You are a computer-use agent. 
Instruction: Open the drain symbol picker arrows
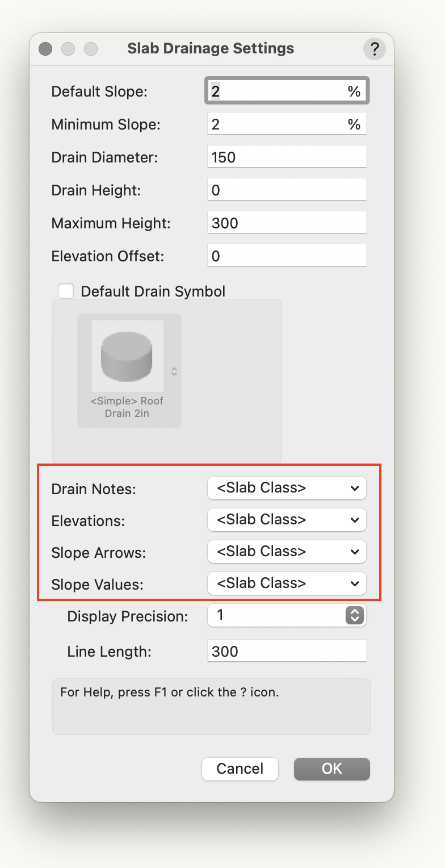[174, 371]
